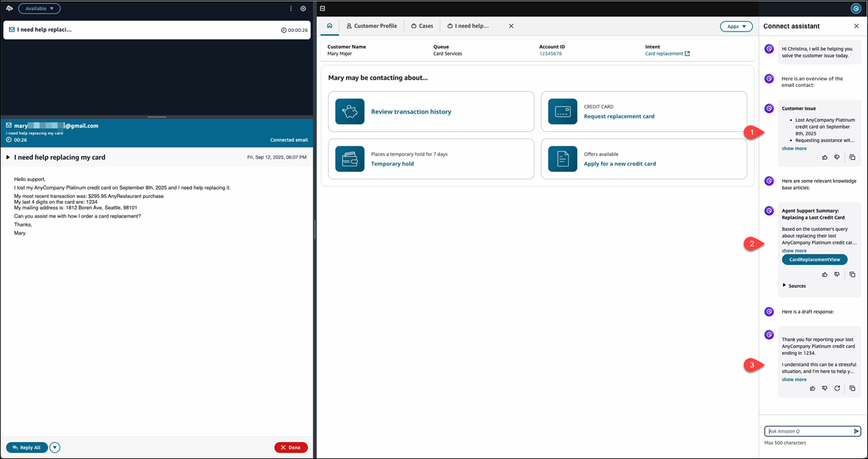The width and height of the screenshot is (868, 459).
Task: Copy the draft response to clipboard
Action: pyautogui.click(x=852, y=388)
